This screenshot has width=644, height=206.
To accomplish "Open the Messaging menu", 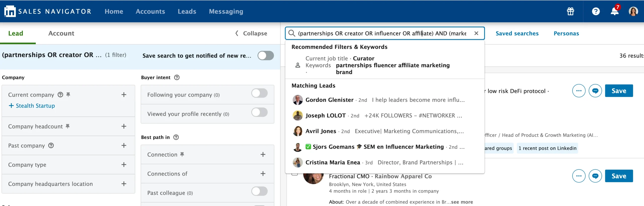I will pyautogui.click(x=226, y=11).
